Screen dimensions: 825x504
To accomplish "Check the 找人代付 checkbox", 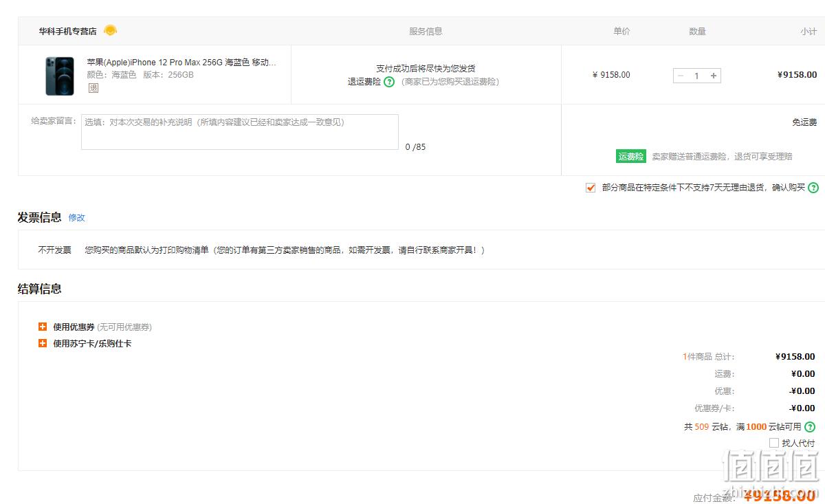I will point(774,443).
